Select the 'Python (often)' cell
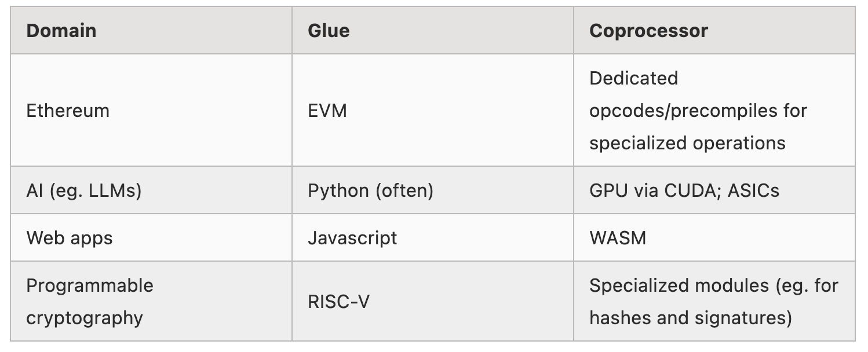The width and height of the screenshot is (868, 352). pos(370,190)
